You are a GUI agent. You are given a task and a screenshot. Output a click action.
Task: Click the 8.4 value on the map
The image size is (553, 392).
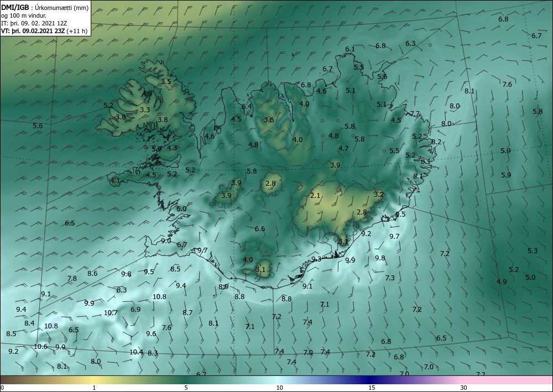[x=30, y=323]
